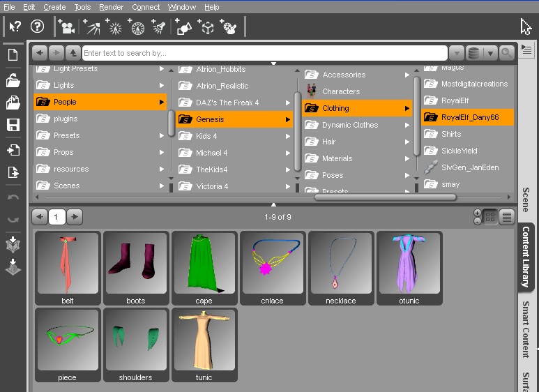Open a file with sidebar folder icon

(13, 81)
